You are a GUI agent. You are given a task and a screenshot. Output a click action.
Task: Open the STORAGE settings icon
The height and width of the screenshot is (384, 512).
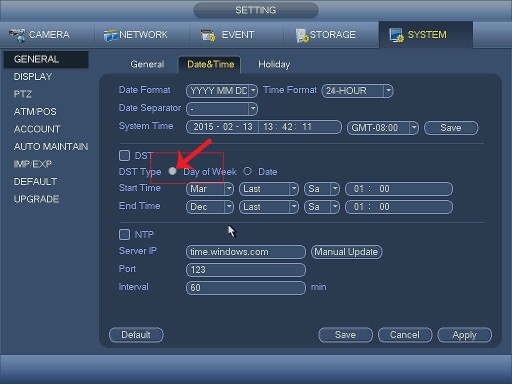[302, 35]
